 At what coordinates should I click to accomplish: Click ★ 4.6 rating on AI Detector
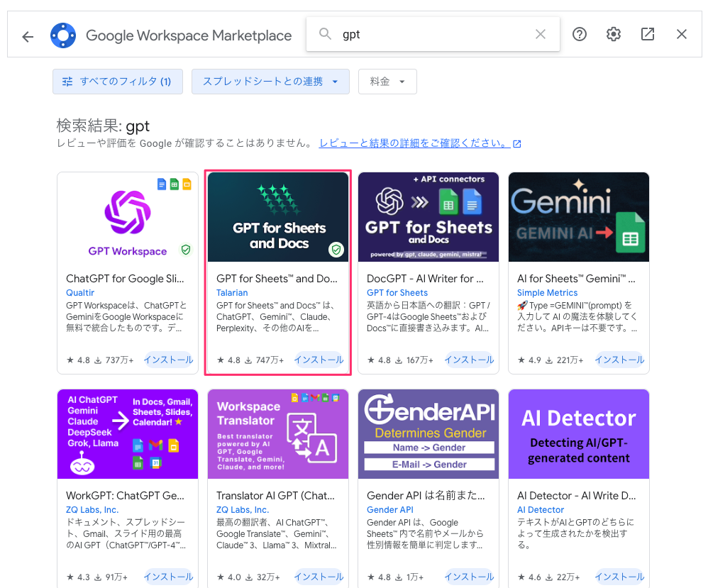click(x=529, y=577)
